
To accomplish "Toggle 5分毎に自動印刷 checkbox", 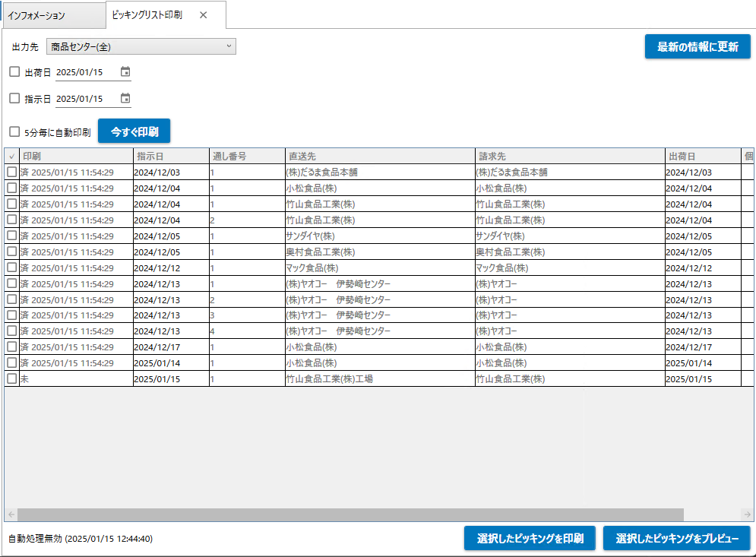I will (x=14, y=131).
